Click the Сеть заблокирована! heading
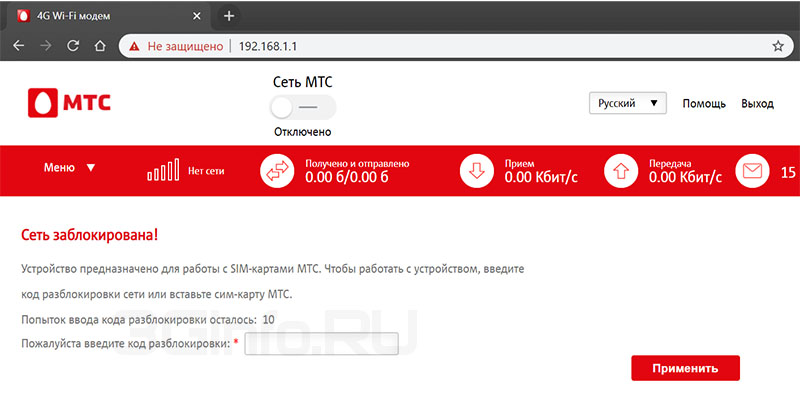 [x=89, y=235]
